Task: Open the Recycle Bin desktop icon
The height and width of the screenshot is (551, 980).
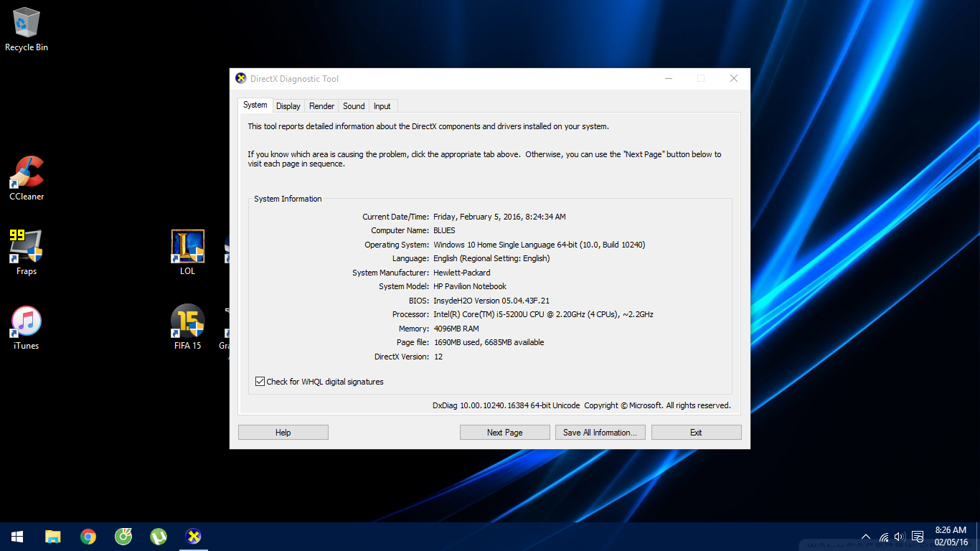Action: coord(27,29)
